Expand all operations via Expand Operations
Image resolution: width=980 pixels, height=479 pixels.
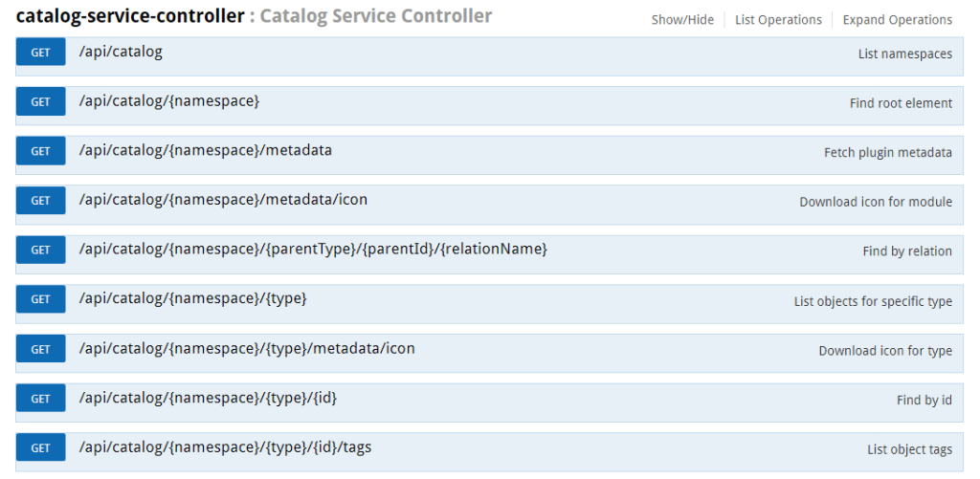tap(897, 20)
